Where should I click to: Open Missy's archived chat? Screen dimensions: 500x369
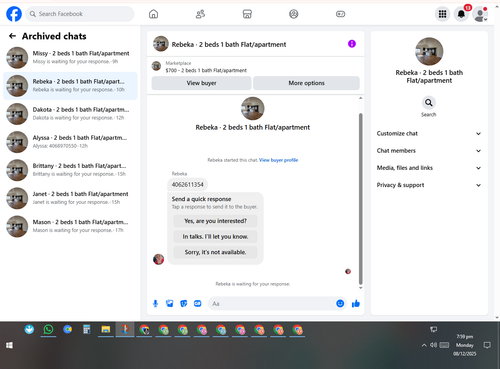[70, 57]
